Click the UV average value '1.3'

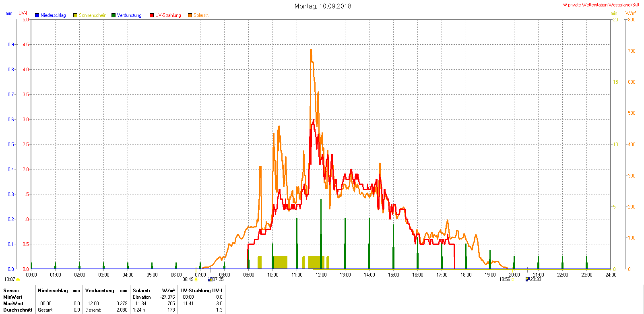tap(219, 310)
